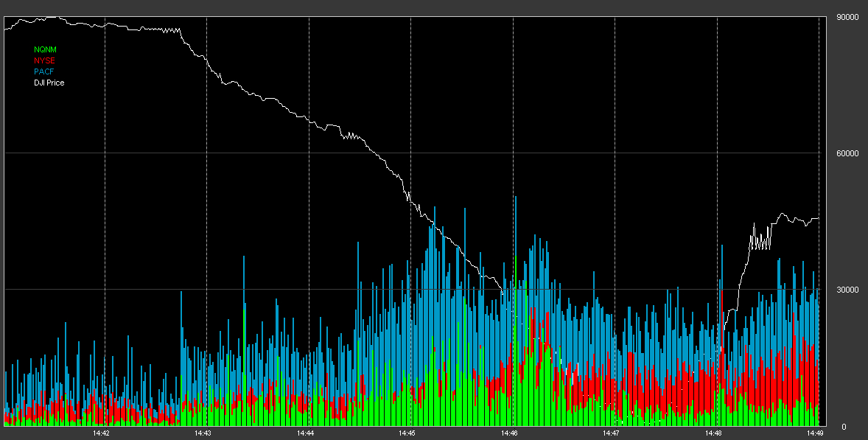Select the NYSE legend entry
This screenshot has height=440, width=868.
[44, 60]
